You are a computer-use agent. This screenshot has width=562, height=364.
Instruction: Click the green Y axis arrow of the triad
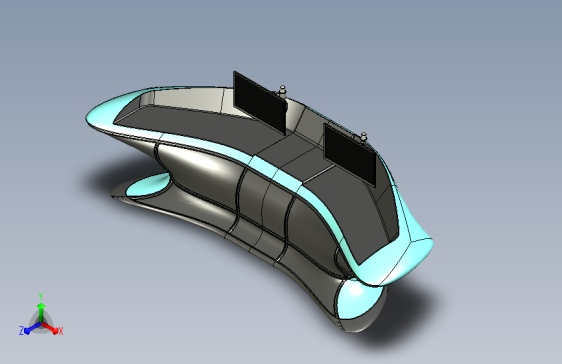(41, 313)
